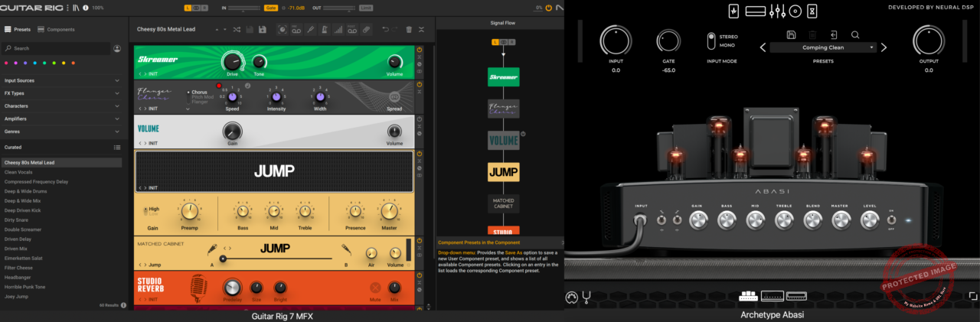
Task: Toggle power of the Skreamer component
Action: (420, 50)
